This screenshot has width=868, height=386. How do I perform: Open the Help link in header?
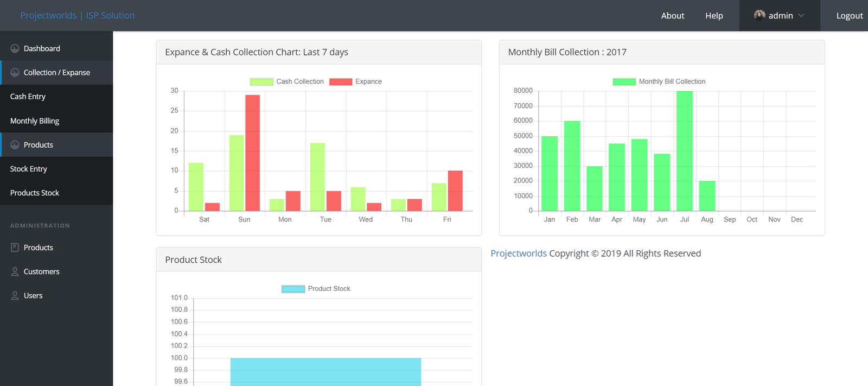(x=714, y=16)
